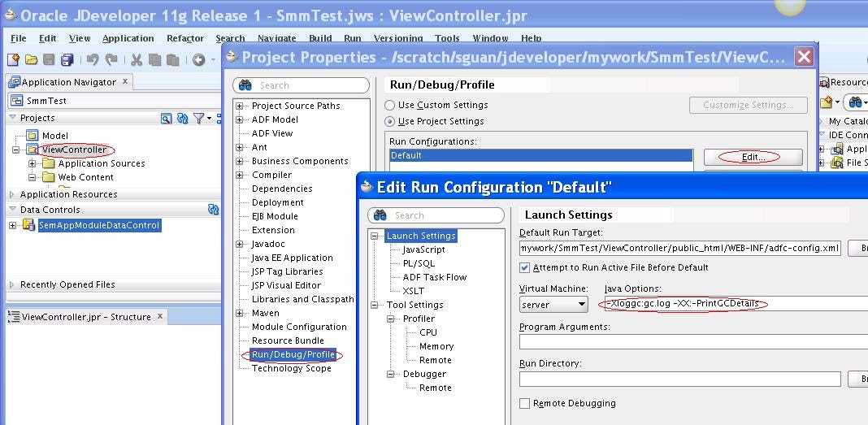Collapse the Data Controls section
Screen dimensions: 868x425
tap(12, 209)
